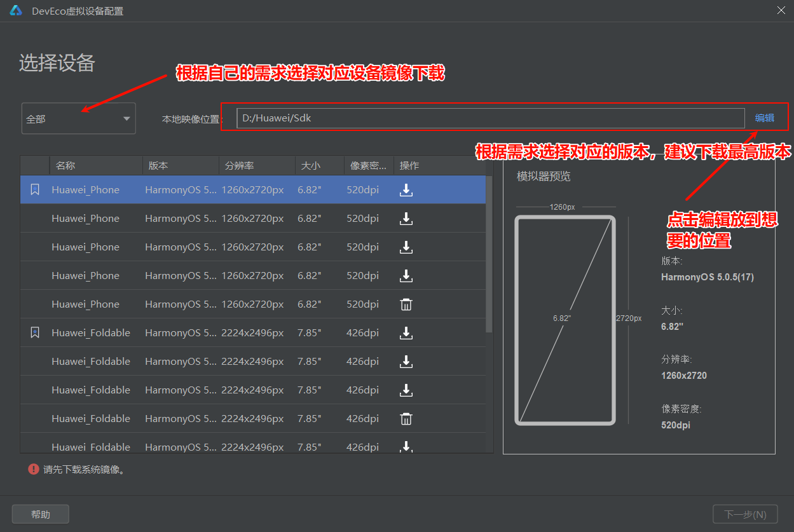Click the DevEco logo in the title bar

pos(15,10)
